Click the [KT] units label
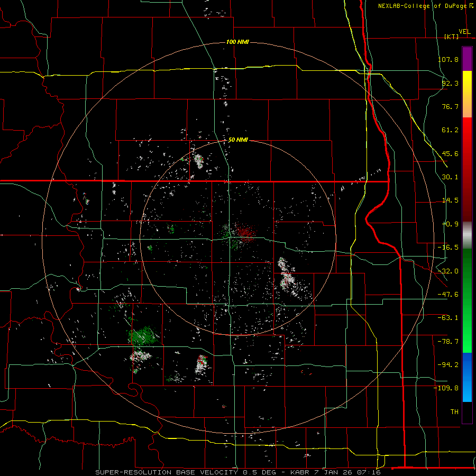The image size is (476, 476). click(x=451, y=36)
